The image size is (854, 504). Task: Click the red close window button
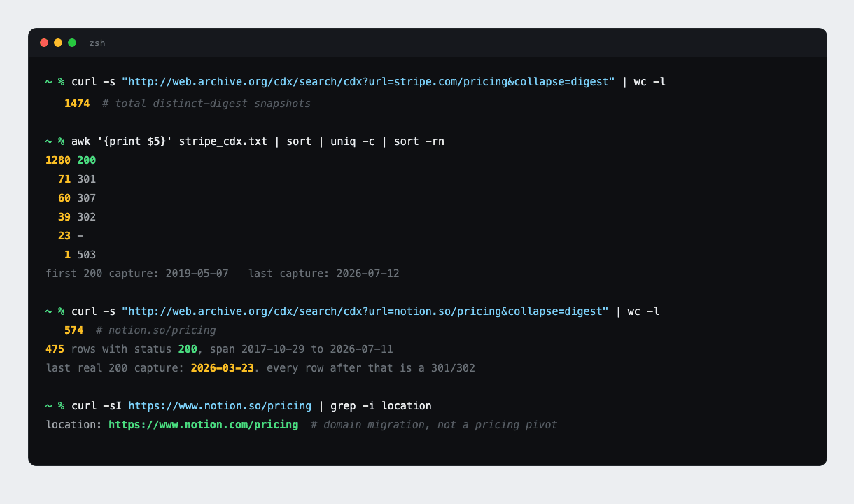tap(44, 43)
